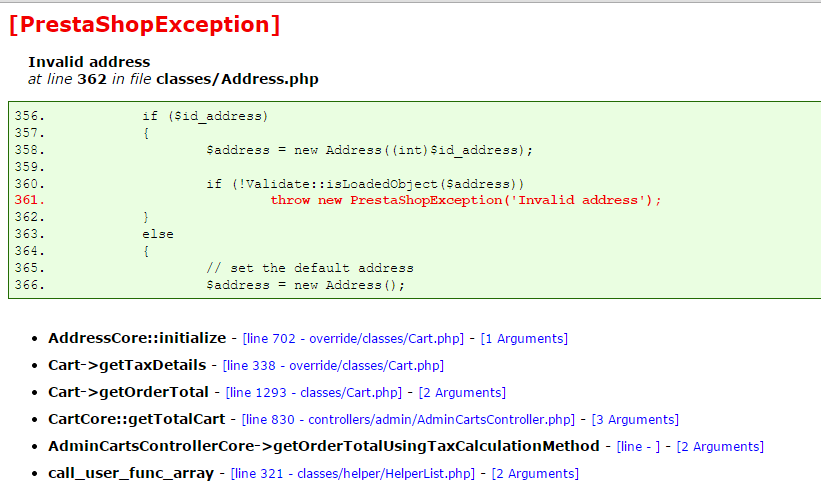
Task: Show 2 Arguments for call_user_func_array
Action: (535, 474)
